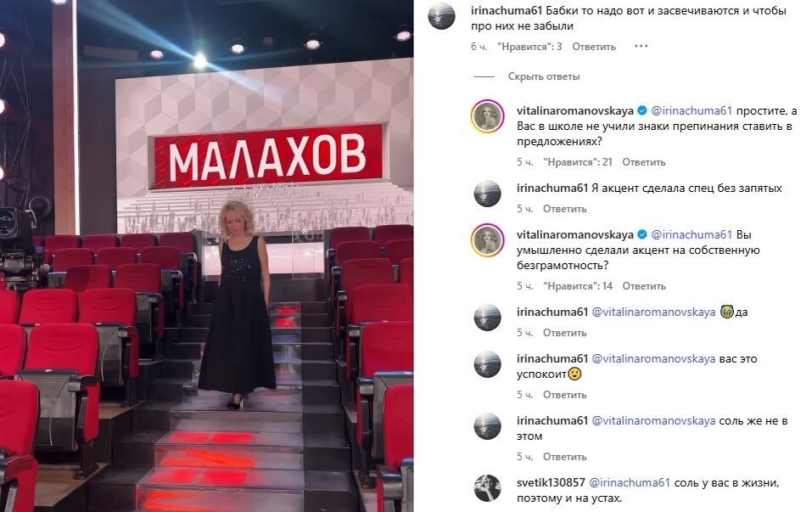Click vitalinaromanovskaya's profile picture on first reply

point(487,116)
